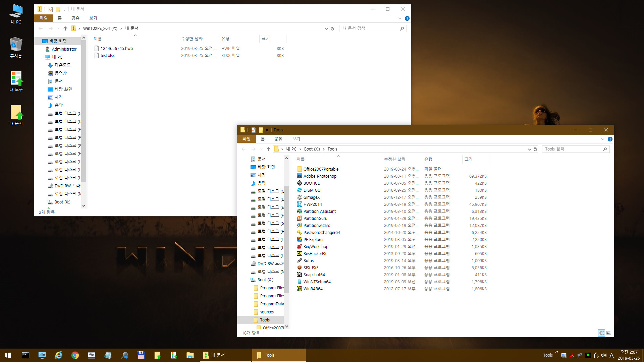Select the SFX-EXE icon
This screenshot has width=644, height=362.
point(300,267)
